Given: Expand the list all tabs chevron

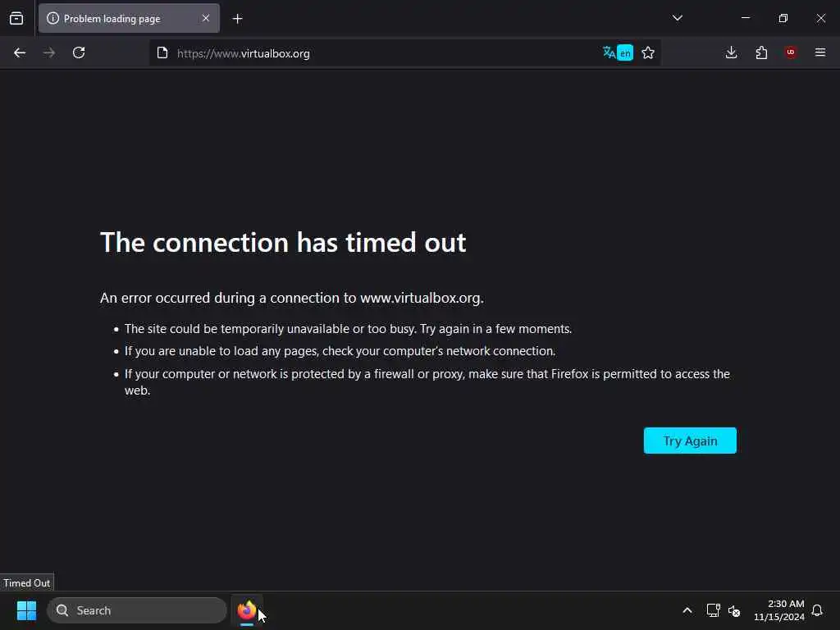Looking at the screenshot, I should pos(677,18).
